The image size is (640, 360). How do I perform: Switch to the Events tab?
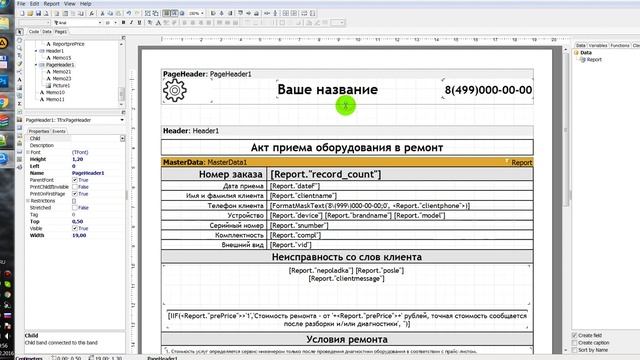(x=59, y=131)
